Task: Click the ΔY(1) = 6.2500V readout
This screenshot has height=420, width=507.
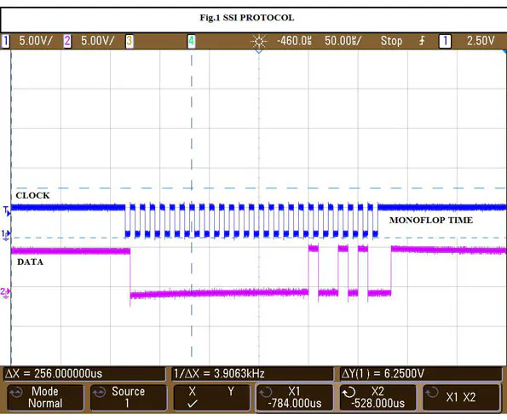Action: click(383, 374)
